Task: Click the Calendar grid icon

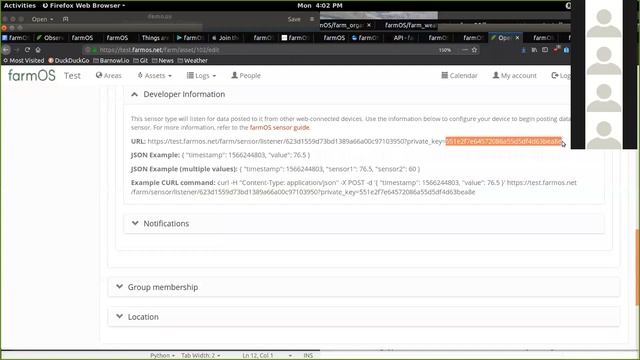Action: point(444,75)
